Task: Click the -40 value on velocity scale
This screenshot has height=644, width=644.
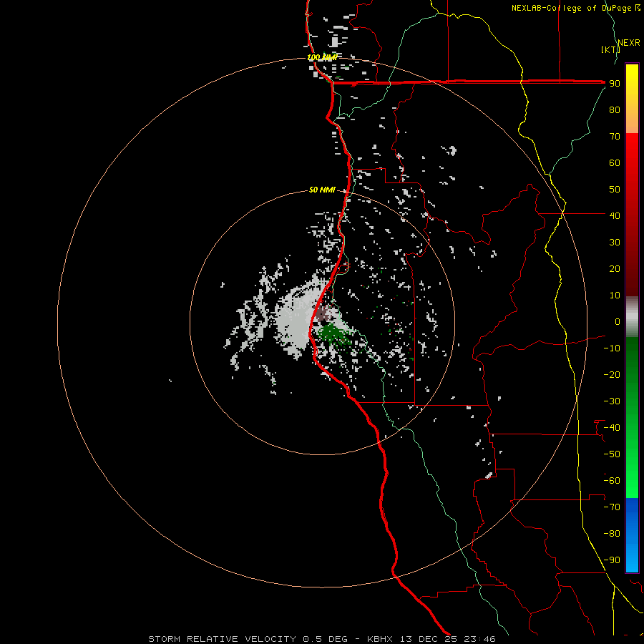Action: (x=612, y=428)
